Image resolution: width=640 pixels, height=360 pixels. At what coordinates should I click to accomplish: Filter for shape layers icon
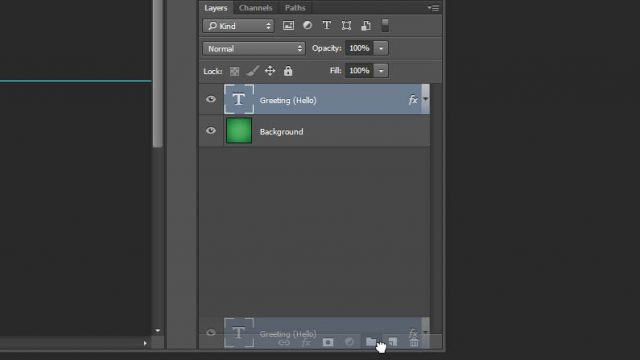[346, 26]
